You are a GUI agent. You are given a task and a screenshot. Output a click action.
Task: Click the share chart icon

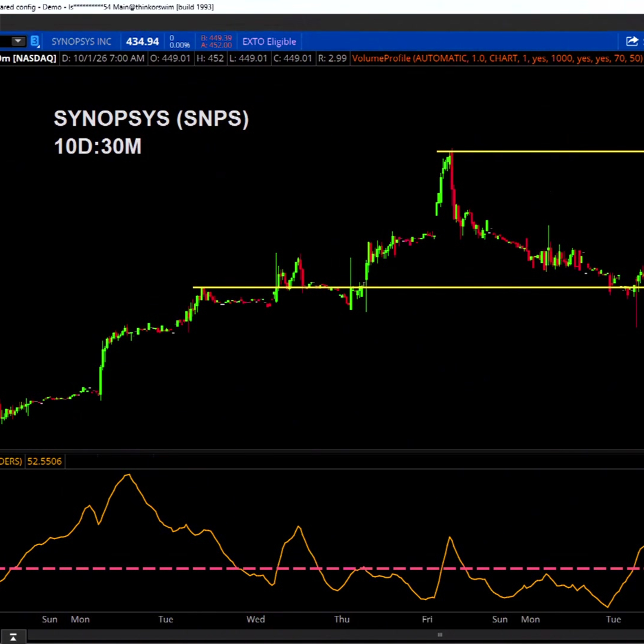[632, 41]
